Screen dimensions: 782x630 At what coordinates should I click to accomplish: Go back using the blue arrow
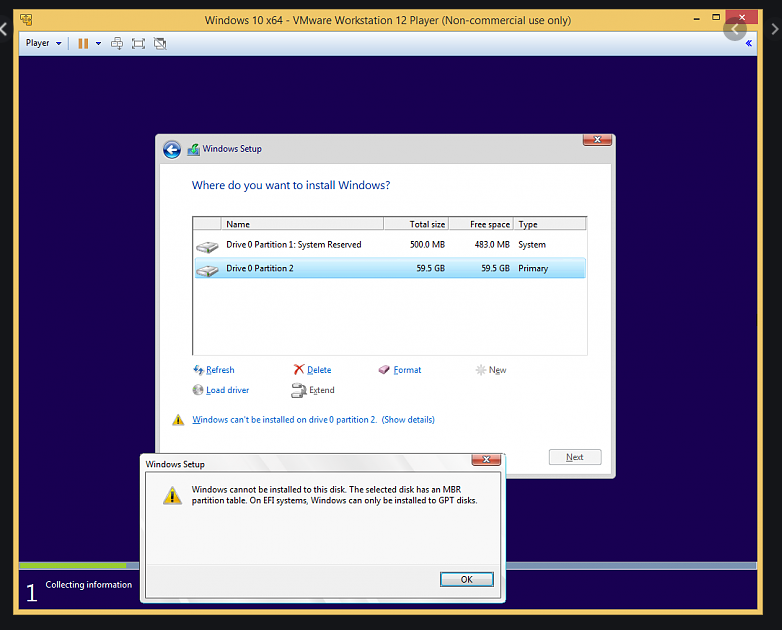point(172,149)
